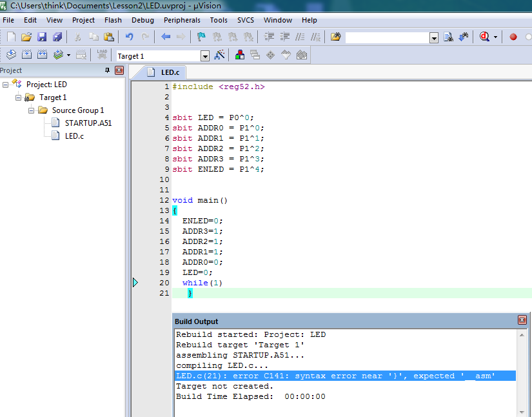Open the Peripherals menu
This screenshot has height=417, width=532.
pos(182,20)
